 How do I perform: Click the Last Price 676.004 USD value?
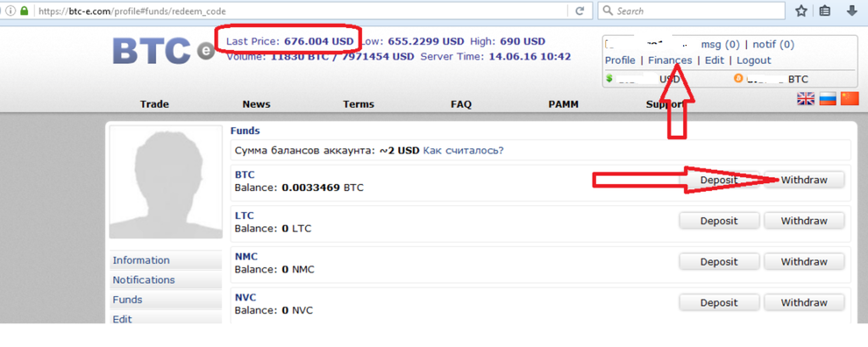click(319, 41)
